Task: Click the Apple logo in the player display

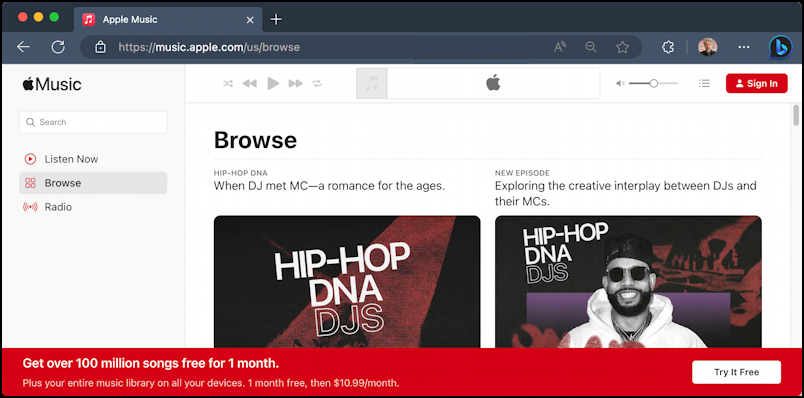Action: [x=493, y=83]
